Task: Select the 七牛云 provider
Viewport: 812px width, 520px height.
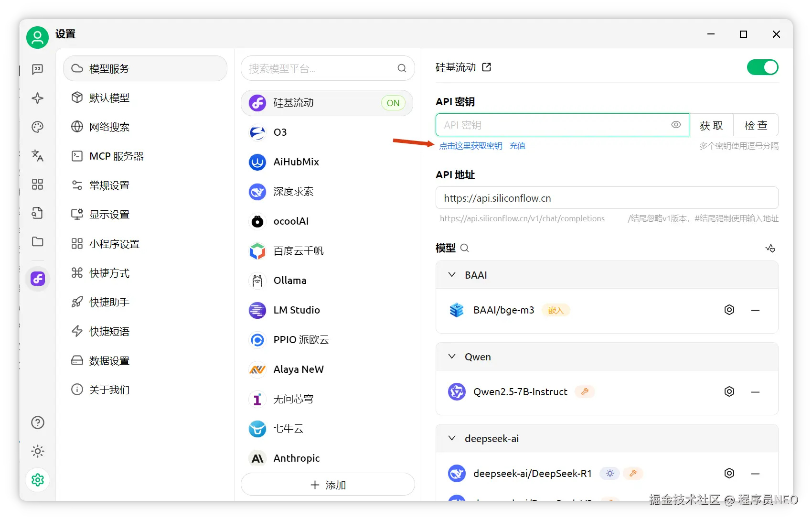Action: tap(327, 429)
